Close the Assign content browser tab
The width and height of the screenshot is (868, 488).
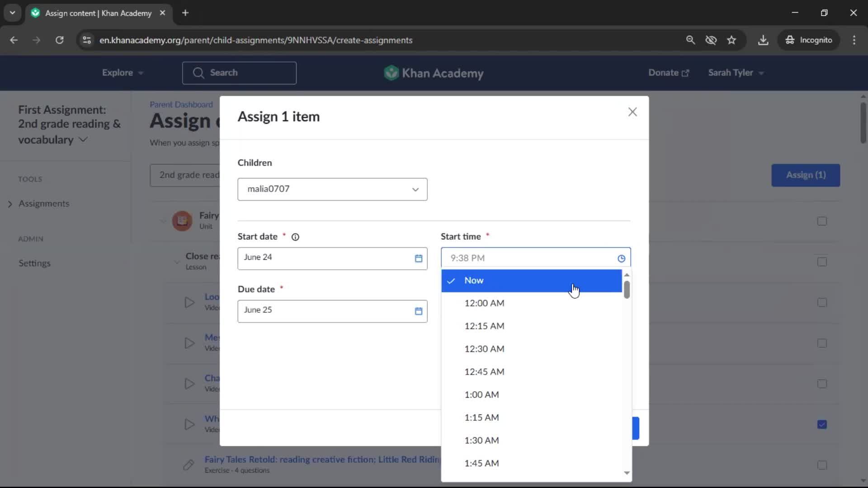click(162, 13)
